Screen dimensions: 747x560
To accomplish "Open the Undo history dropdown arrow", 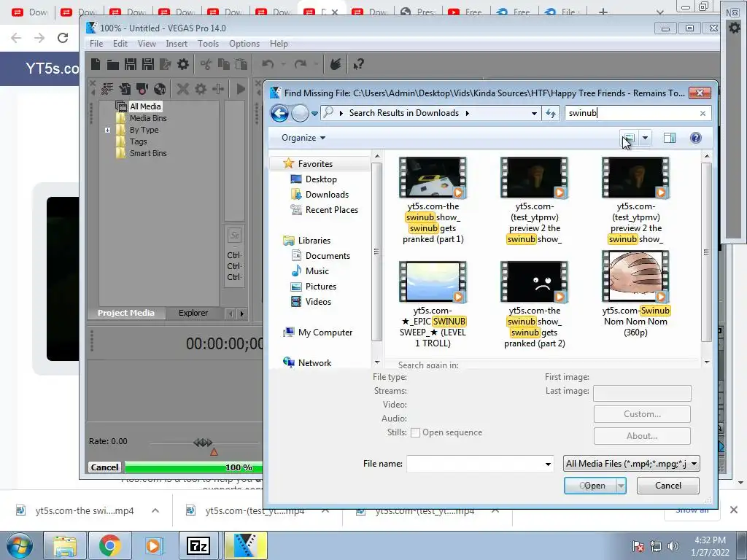I will (284, 64).
